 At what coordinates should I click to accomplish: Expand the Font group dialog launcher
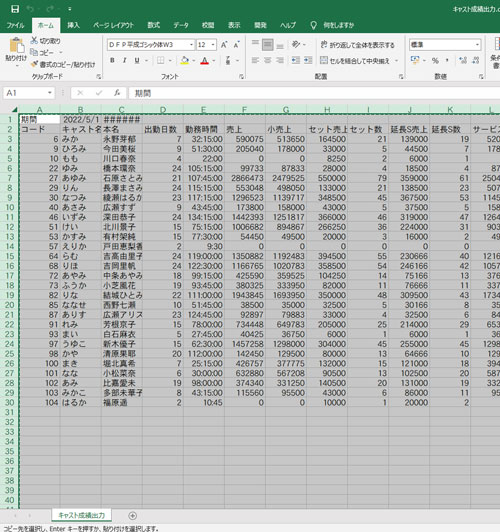[241, 77]
